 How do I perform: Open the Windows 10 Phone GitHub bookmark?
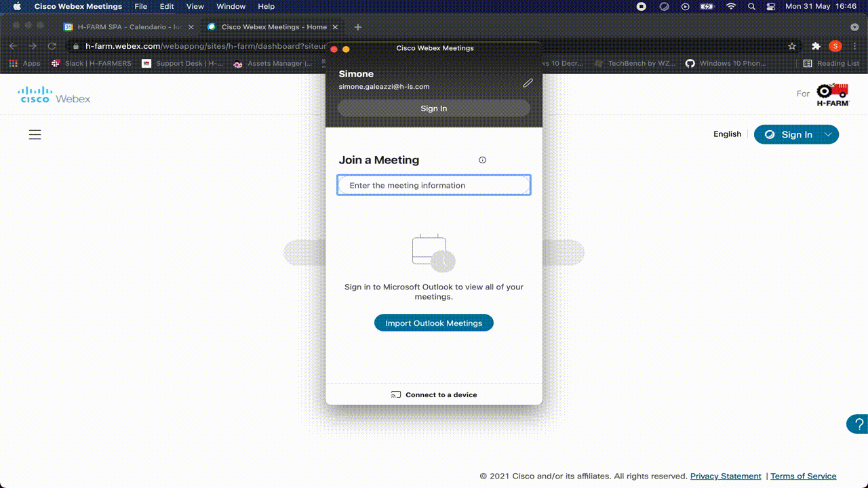pyautogui.click(x=726, y=64)
